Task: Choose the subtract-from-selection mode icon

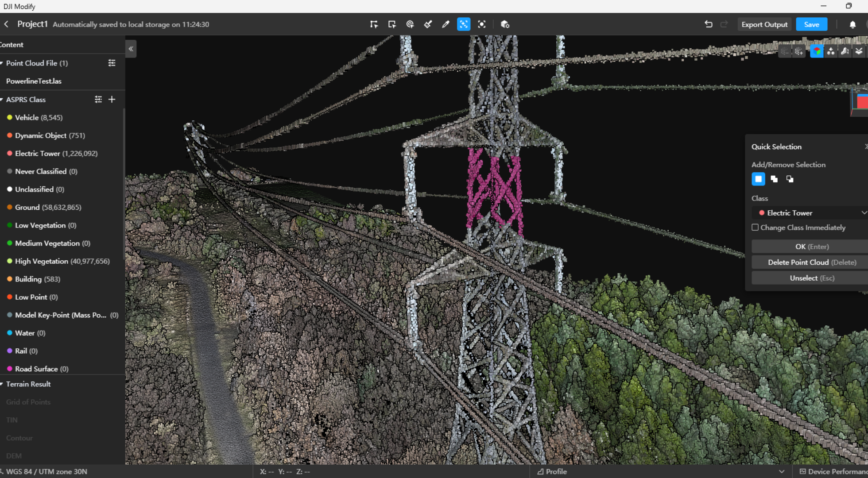Action: pyautogui.click(x=790, y=179)
